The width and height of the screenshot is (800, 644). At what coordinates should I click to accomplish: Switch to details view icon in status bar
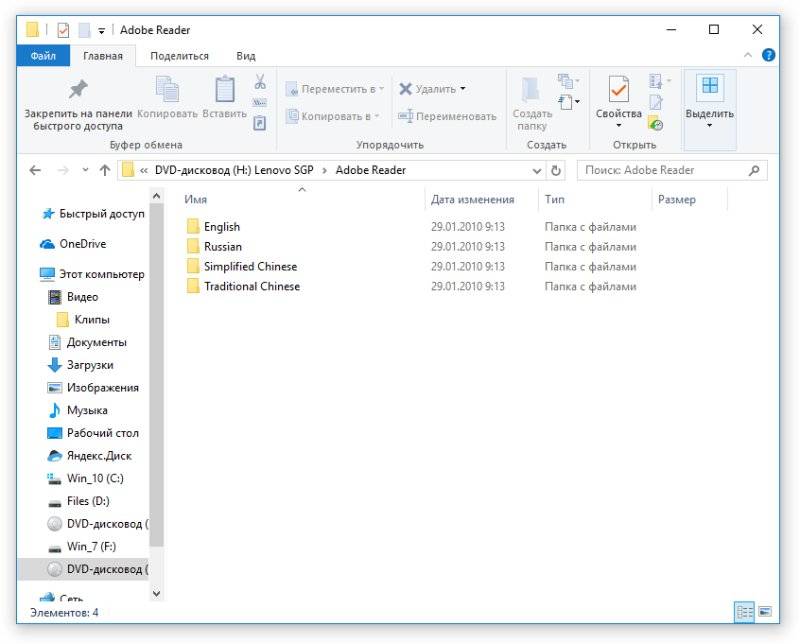(x=744, y=611)
